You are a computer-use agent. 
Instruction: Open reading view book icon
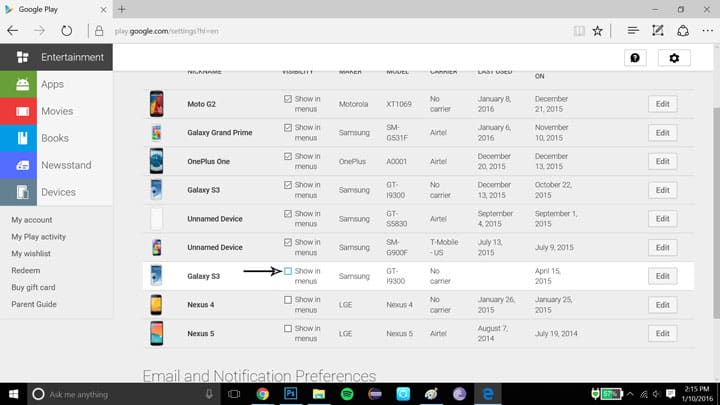pyautogui.click(x=579, y=31)
